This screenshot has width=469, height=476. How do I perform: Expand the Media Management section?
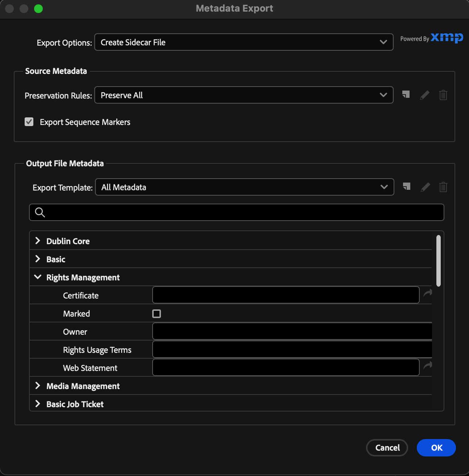coord(38,386)
